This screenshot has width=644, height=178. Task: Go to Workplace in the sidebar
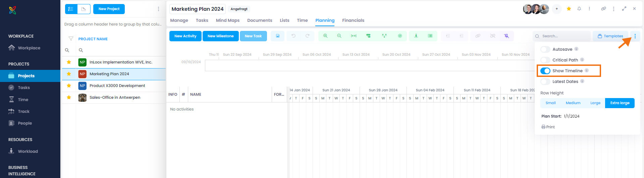[x=29, y=48]
